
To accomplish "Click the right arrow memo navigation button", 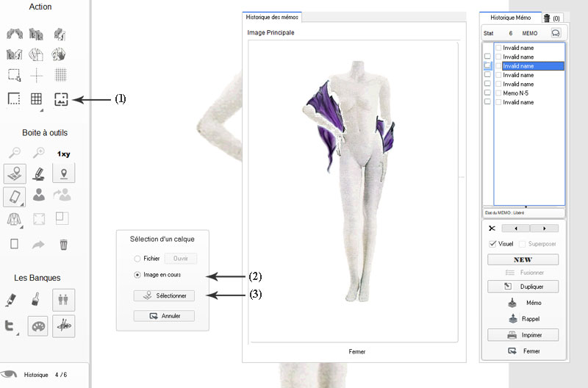I will tap(544, 229).
